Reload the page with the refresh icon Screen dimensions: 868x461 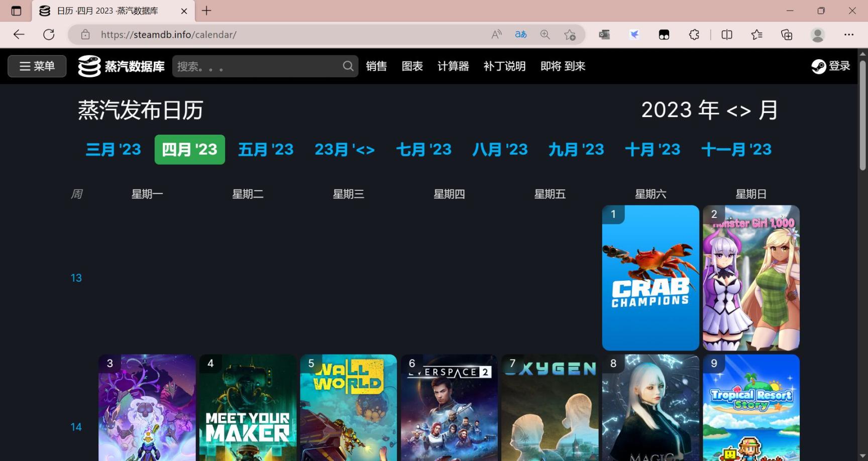(x=49, y=35)
